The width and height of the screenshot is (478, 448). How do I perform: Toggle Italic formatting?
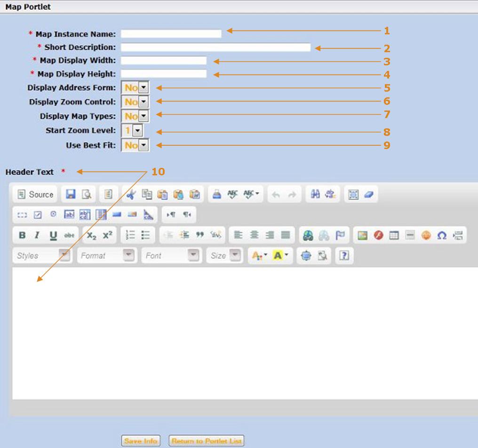point(38,235)
